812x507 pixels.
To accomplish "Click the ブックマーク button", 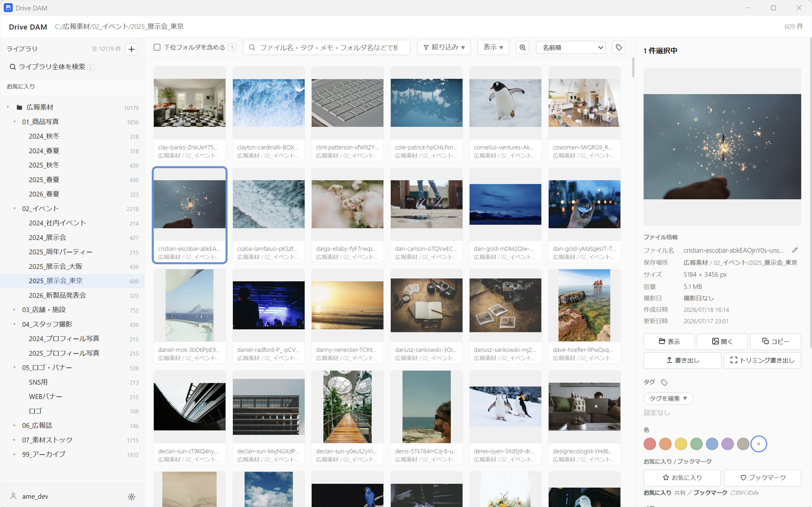I will click(762, 478).
